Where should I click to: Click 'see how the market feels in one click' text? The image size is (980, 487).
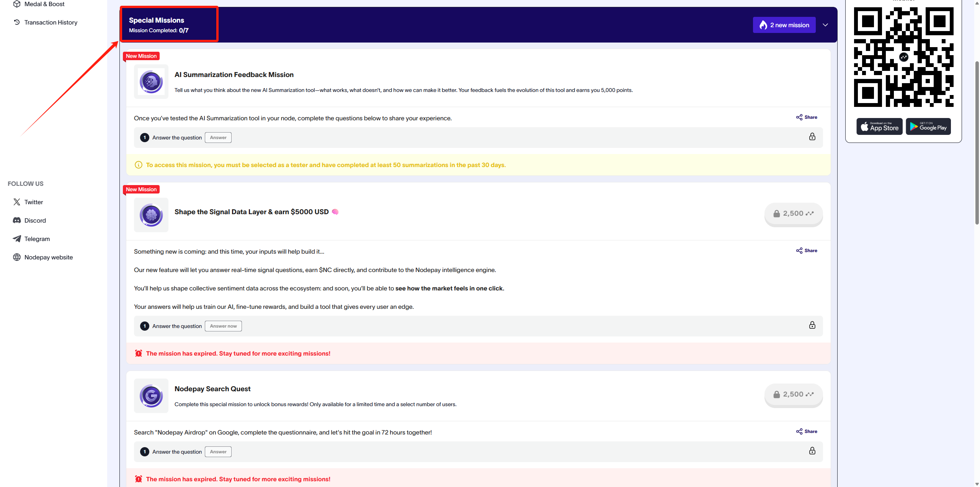tap(449, 289)
